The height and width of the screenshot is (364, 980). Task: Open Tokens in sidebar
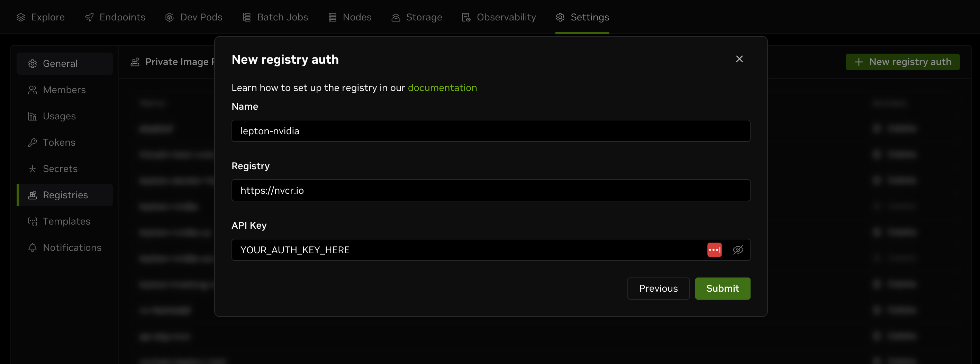click(x=65, y=142)
